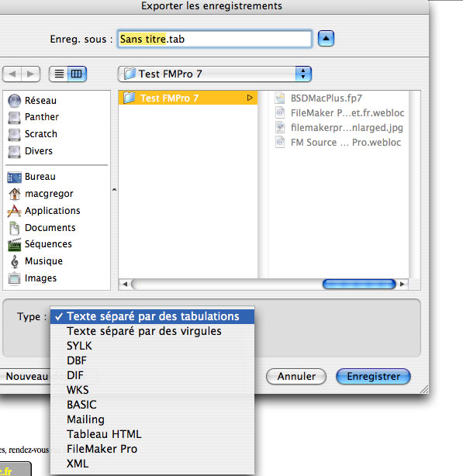The height and width of the screenshot is (476, 463).
Task: Click the horizontal scrollbar thumb
Action: tap(359, 285)
